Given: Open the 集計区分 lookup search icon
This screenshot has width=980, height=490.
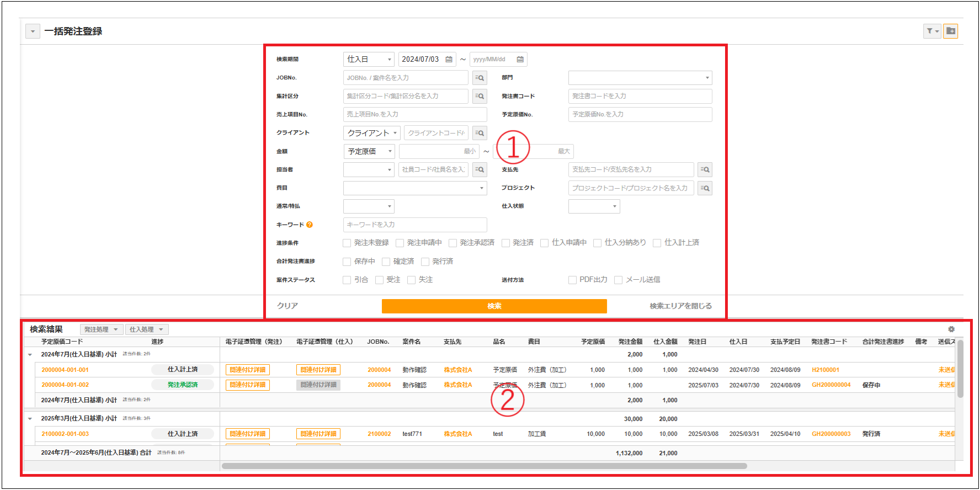Looking at the screenshot, I should pos(480,96).
